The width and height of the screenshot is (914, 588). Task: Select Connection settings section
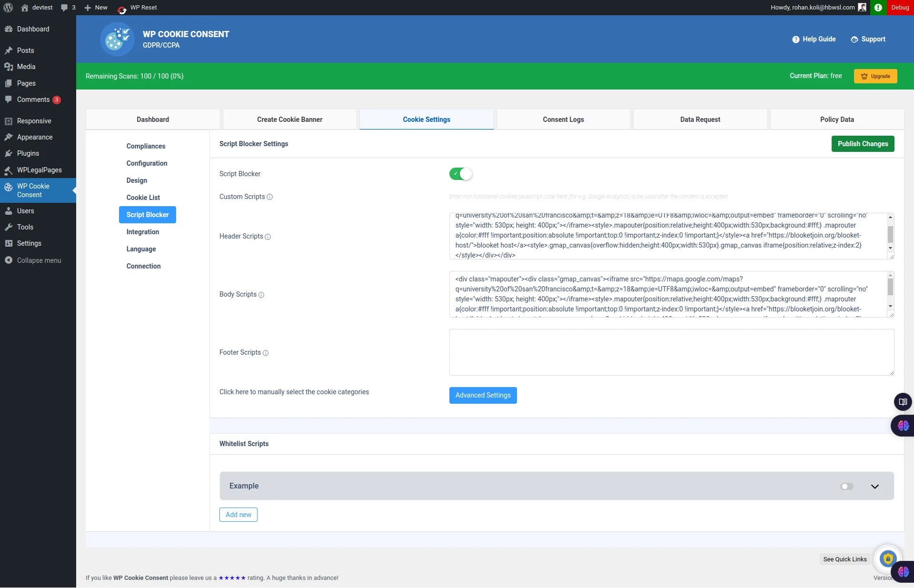point(144,266)
